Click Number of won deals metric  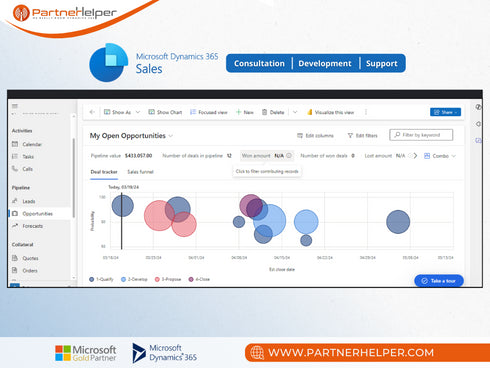tap(327, 156)
